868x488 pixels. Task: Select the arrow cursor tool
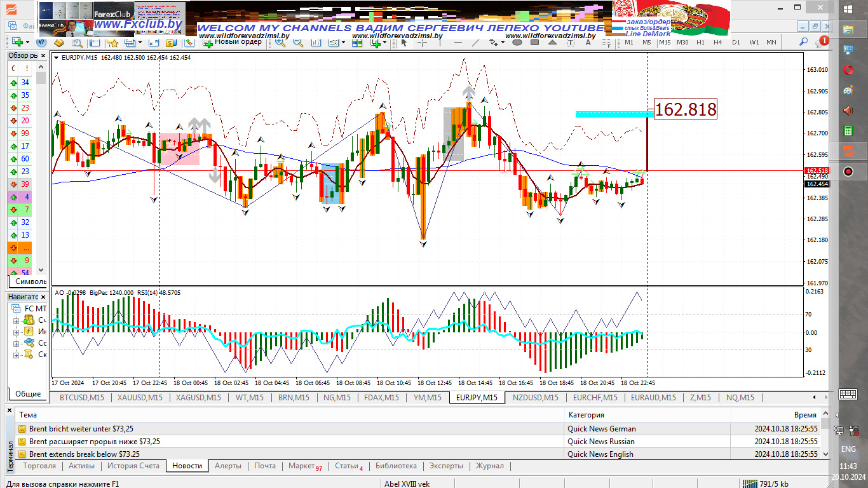(x=404, y=43)
